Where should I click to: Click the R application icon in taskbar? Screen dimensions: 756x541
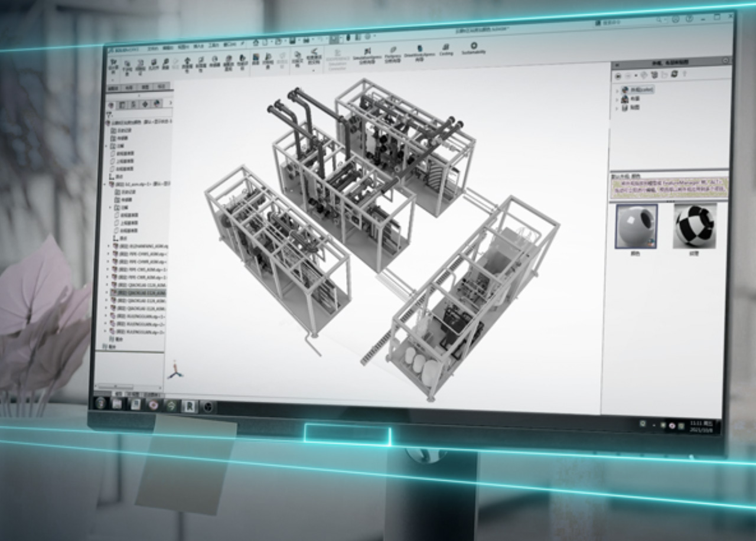click(x=190, y=406)
